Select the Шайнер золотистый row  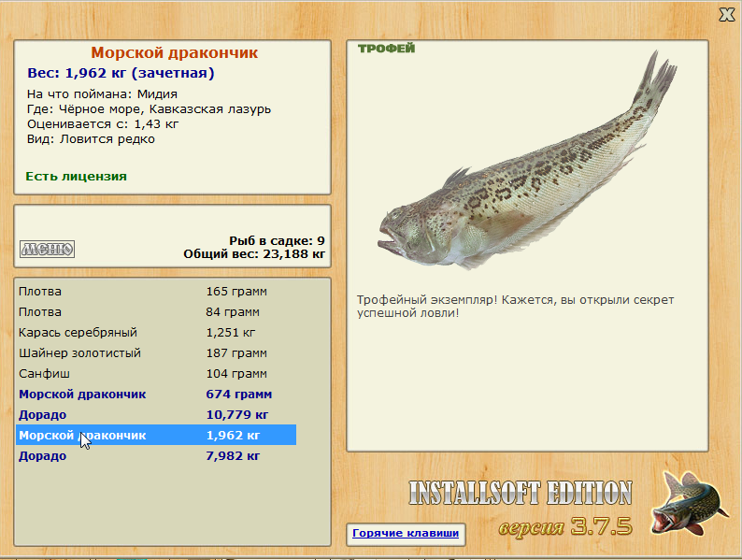[156, 353]
